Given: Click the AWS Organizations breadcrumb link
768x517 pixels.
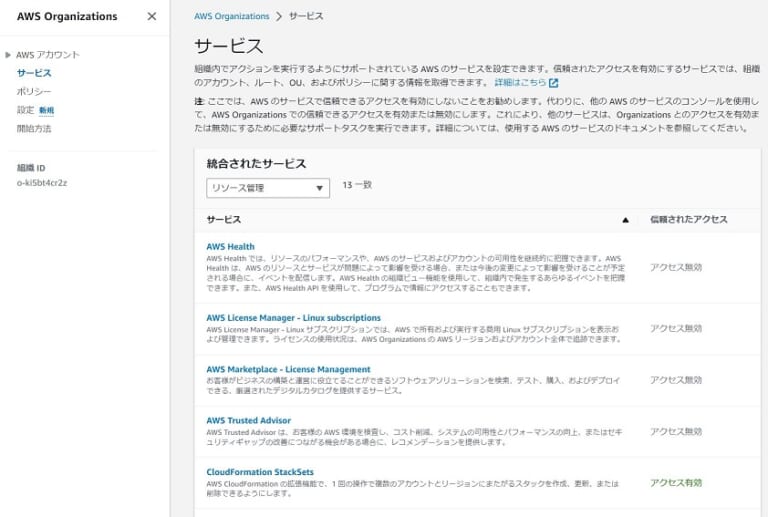Looking at the screenshot, I should 232,16.
